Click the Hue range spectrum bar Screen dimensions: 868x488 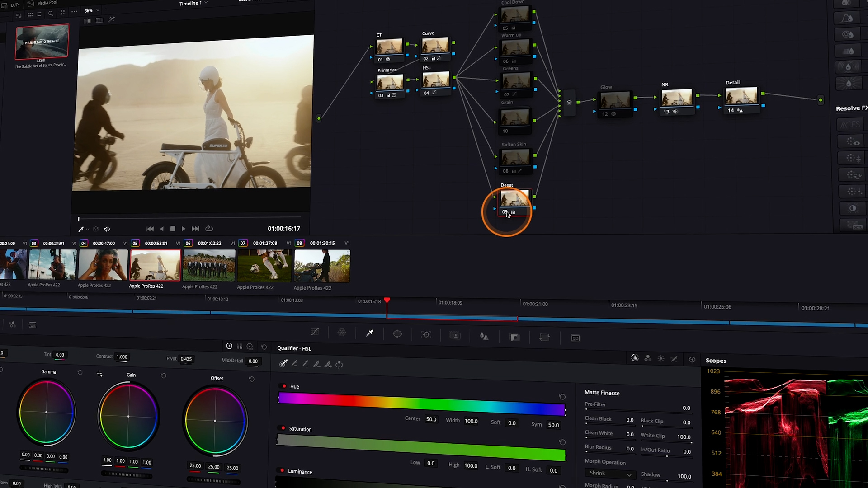pyautogui.click(x=422, y=404)
